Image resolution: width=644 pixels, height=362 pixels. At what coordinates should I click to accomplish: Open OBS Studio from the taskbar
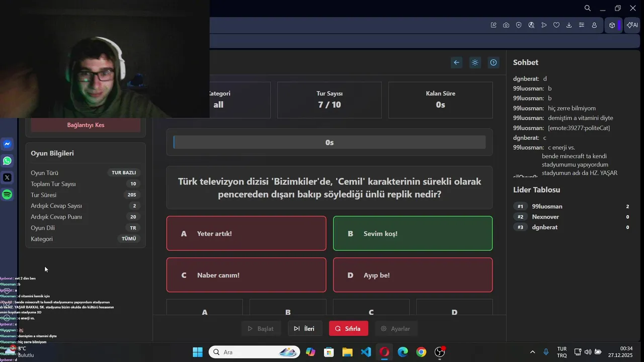440,352
